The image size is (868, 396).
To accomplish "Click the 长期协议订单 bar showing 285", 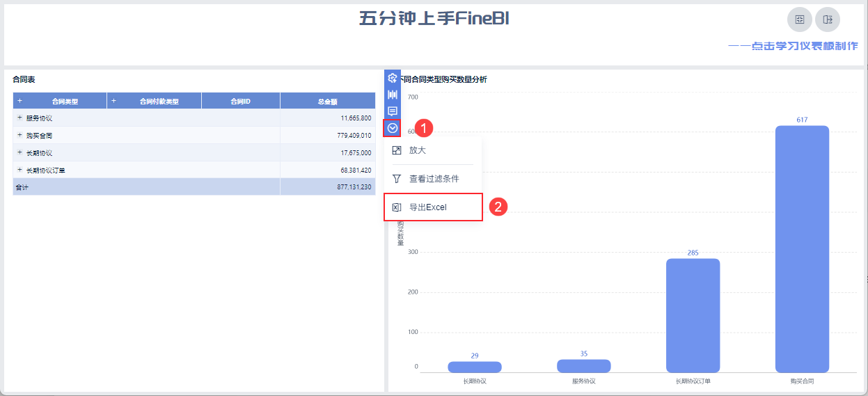I will 693,315.
